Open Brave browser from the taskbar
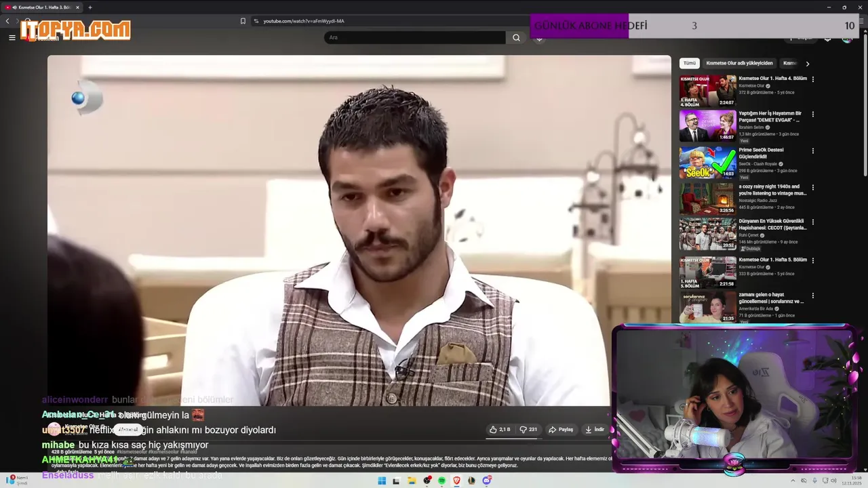The image size is (868, 488). (456, 481)
